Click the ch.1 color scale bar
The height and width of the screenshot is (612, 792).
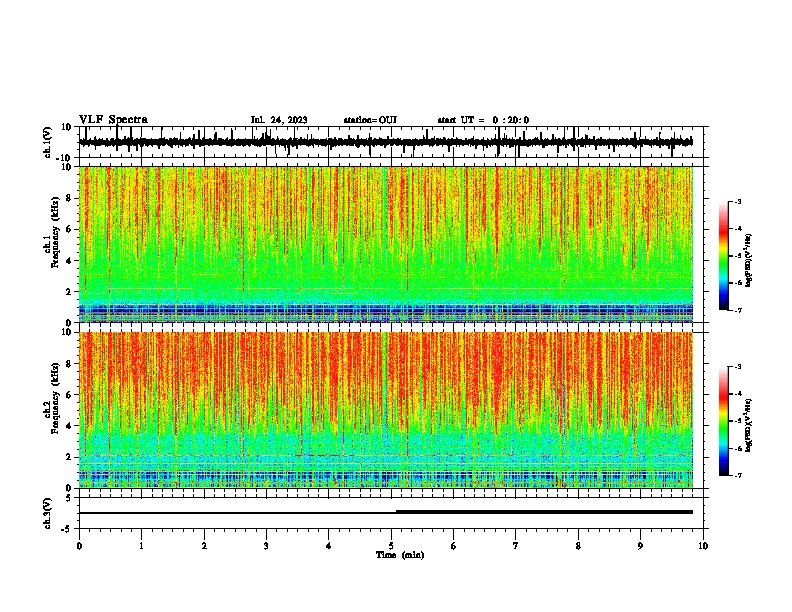pyautogui.click(x=724, y=256)
